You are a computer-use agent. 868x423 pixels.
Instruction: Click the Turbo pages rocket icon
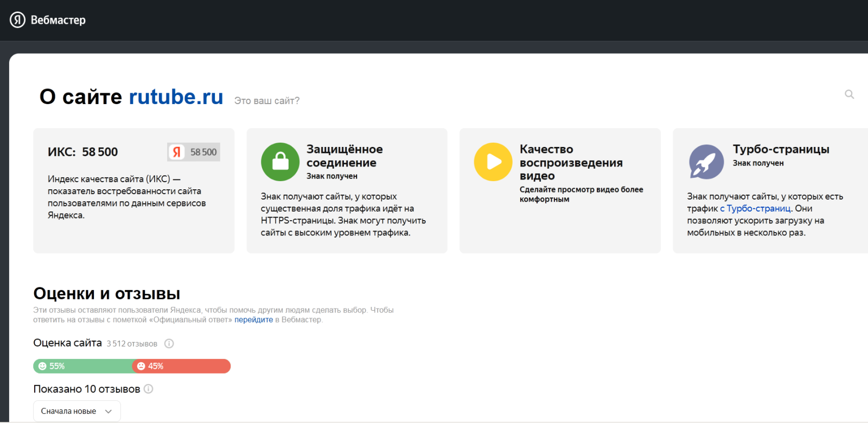(x=706, y=162)
